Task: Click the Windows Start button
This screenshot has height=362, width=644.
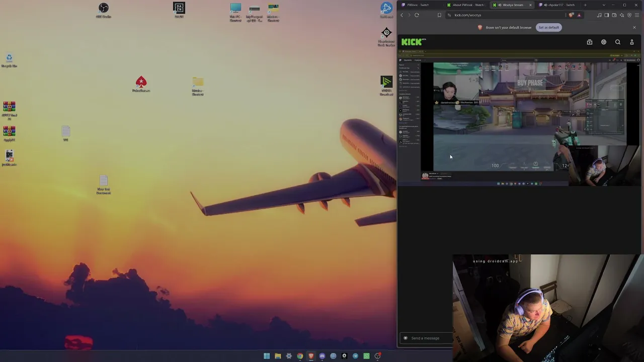Action: 267,356
